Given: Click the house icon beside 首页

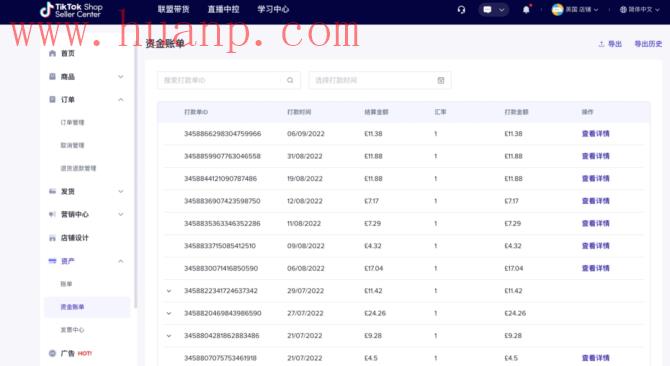Looking at the screenshot, I should tap(52, 53).
